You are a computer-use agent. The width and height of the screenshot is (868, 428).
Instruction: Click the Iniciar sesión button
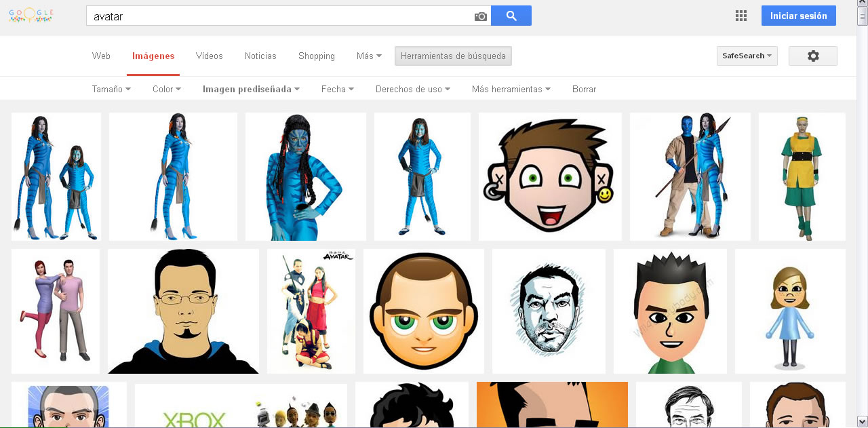798,16
